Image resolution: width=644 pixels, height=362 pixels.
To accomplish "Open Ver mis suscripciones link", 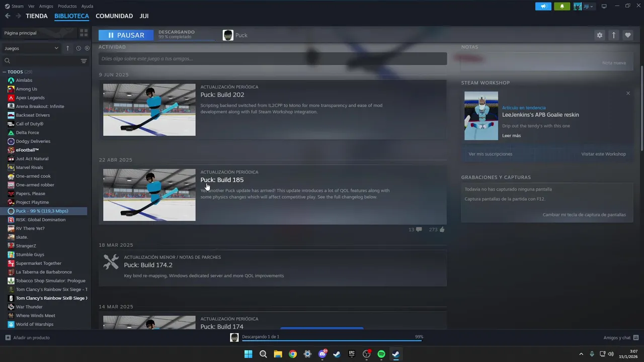I will point(490,154).
